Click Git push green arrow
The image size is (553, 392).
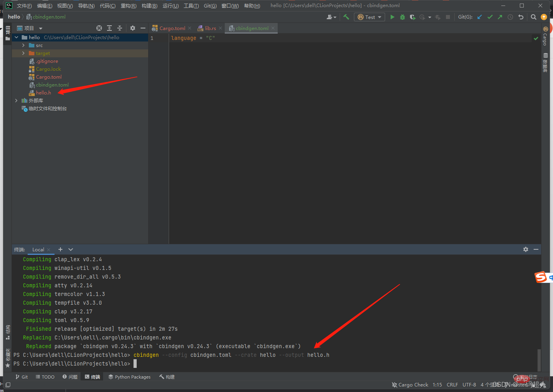click(500, 17)
